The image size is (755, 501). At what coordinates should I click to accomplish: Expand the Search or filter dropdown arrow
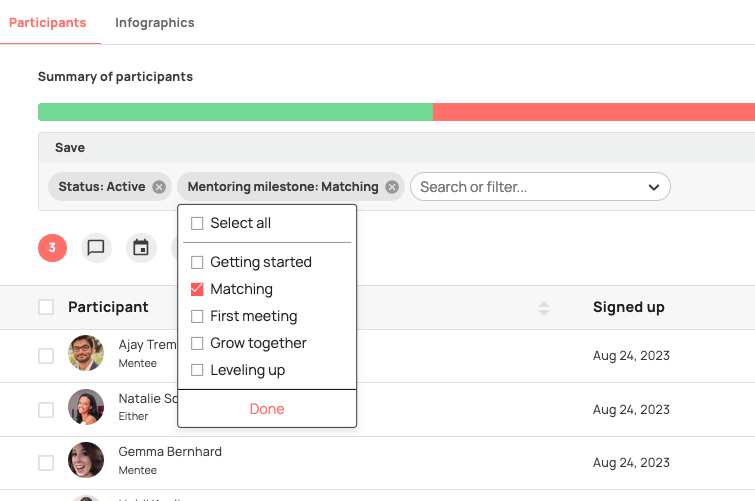(654, 187)
